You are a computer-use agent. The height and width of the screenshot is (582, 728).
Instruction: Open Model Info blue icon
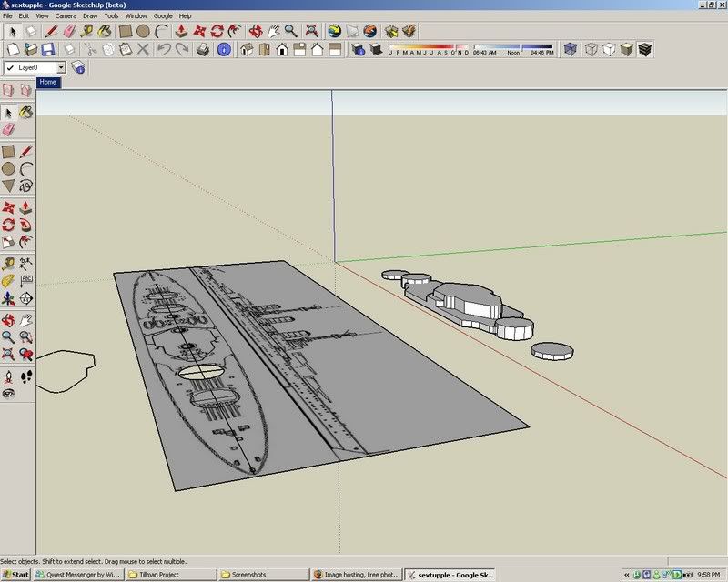(224, 49)
